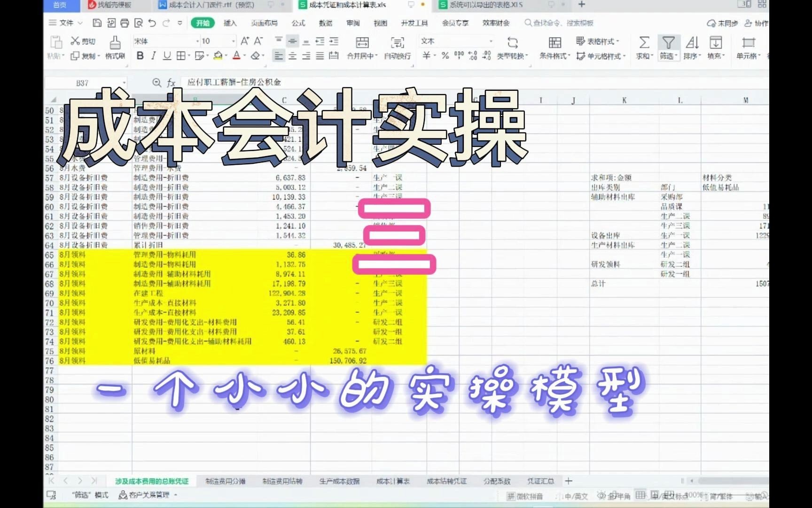Toggle align right for the cell
The height and width of the screenshot is (508, 812).
tap(306, 56)
